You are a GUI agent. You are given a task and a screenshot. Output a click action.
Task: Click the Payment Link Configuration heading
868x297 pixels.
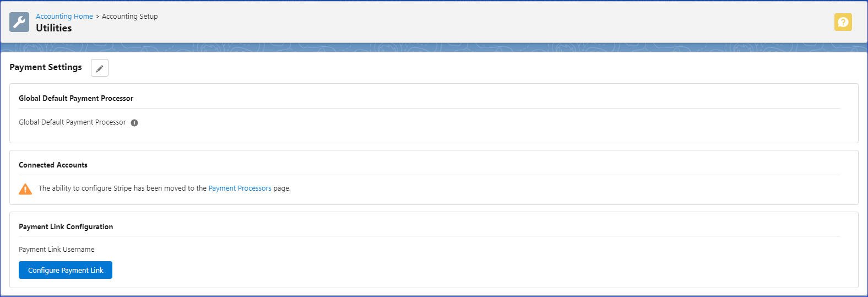tap(66, 227)
